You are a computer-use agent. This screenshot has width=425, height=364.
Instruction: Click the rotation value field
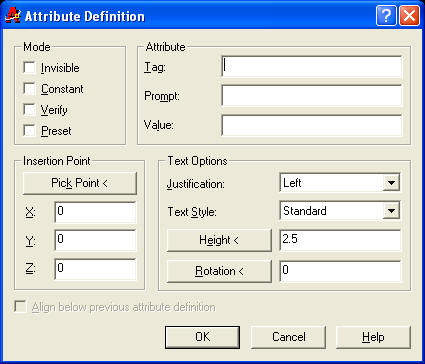[x=340, y=271]
